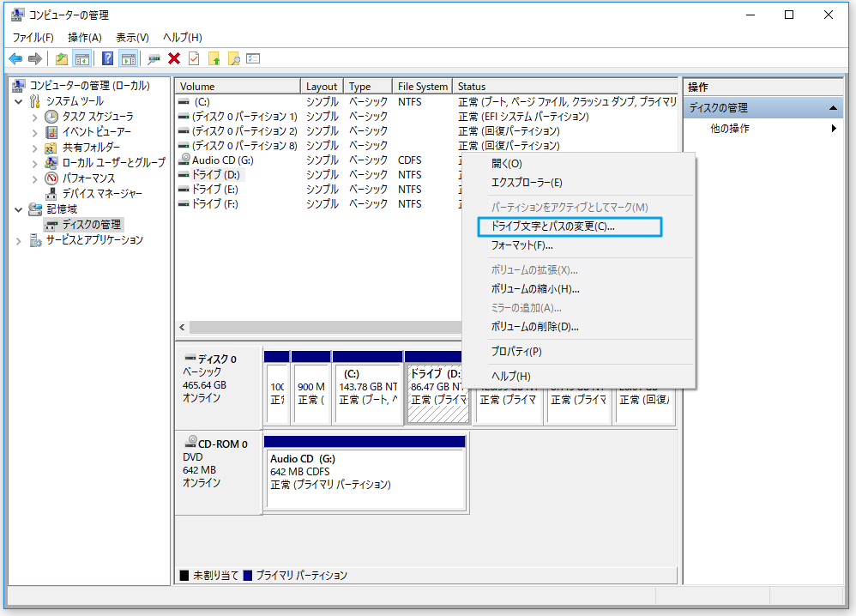Click the black 未割り当て legend swatch
Viewport: 856px width, 616px height.
click(x=184, y=575)
